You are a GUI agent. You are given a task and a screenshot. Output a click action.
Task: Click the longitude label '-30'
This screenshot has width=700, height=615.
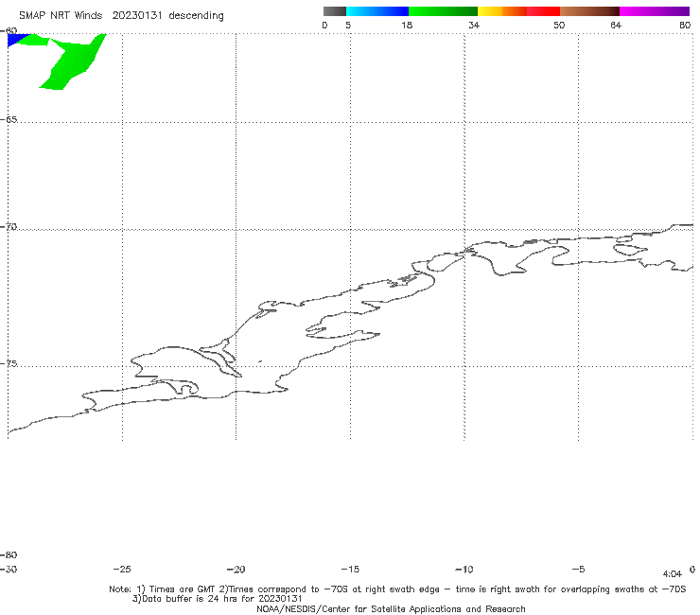[x=9, y=570]
